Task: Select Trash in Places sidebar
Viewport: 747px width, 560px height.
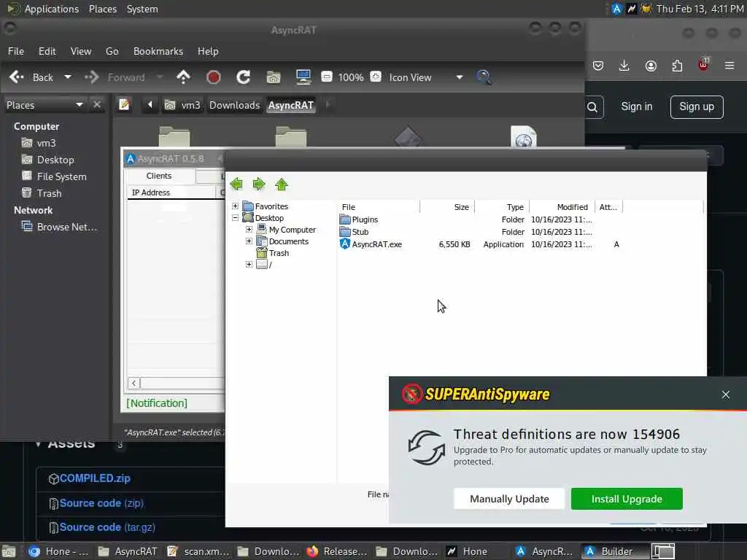Action: (42, 193)
